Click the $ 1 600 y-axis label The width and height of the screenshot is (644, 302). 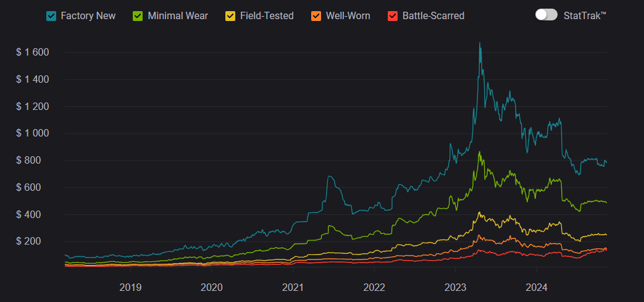tap(32, 52)
